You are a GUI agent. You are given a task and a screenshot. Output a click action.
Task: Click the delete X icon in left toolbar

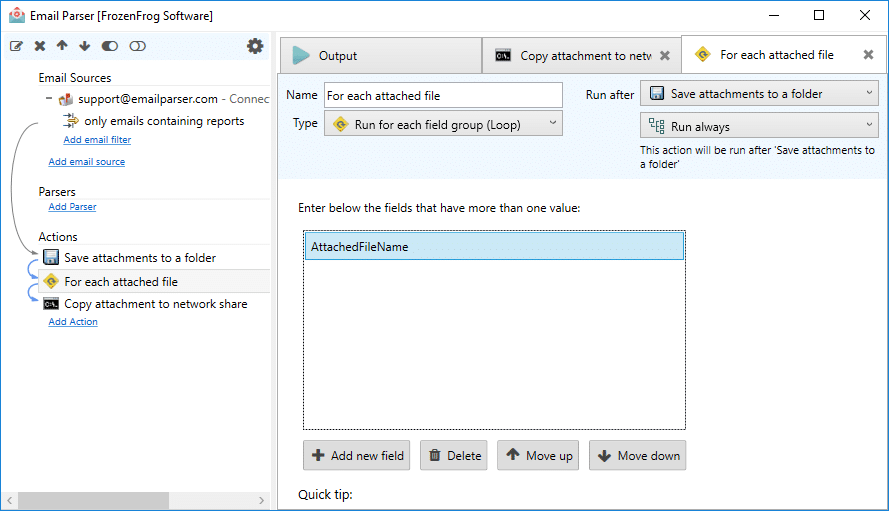click(40, 46)
